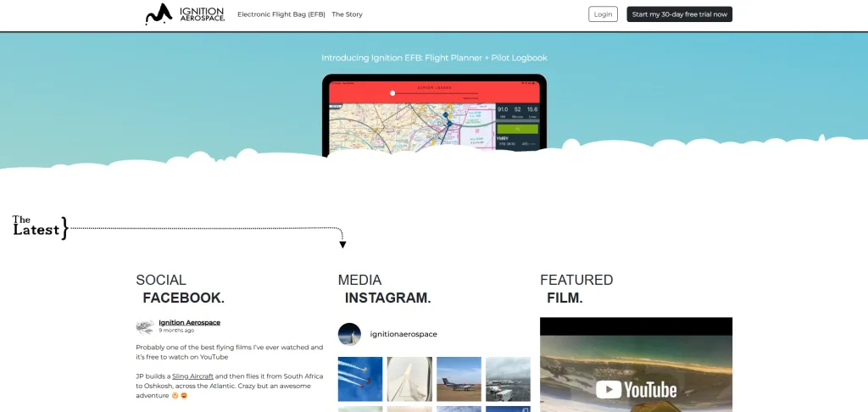This screenshot has height=412, width=868.
Task: Click the Ignition Aerospace Facebook avatar
Action: (145, 326)
